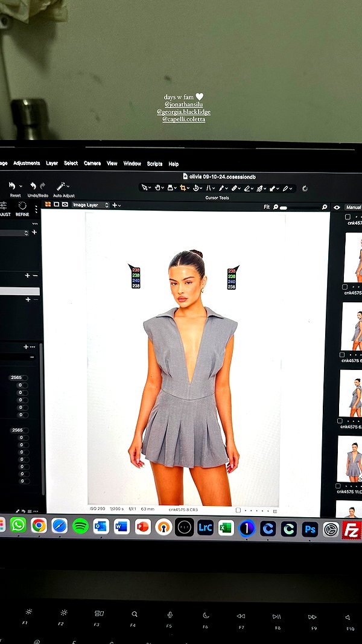Open Adobe Photoshop from the dock

(x=310, y=529)
